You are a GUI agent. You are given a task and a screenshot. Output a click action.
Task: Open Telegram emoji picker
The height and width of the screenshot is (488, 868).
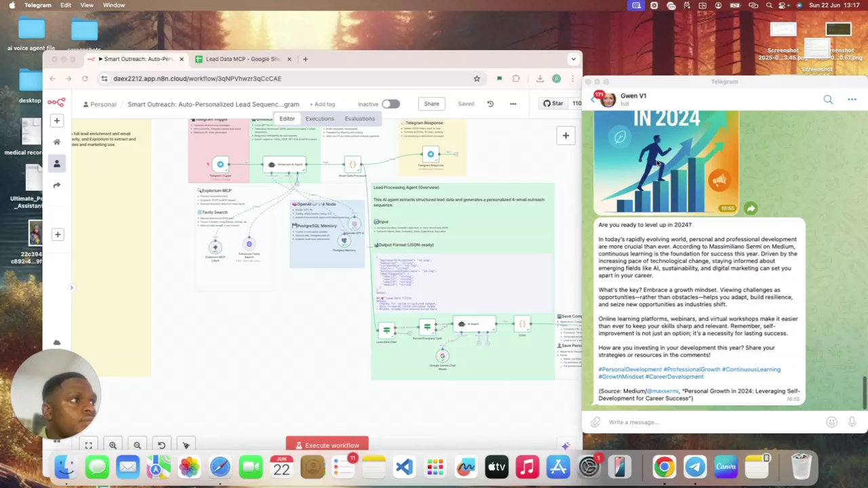click(831, 422)
